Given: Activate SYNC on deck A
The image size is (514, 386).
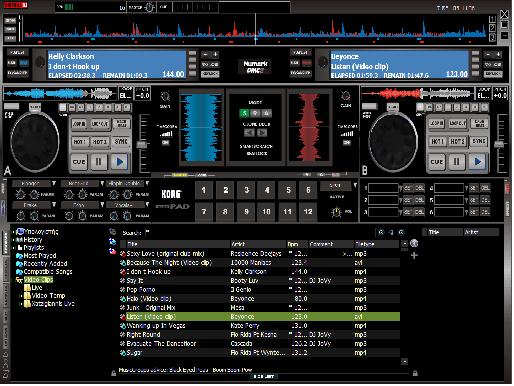Looking at the screenshot, I should pyautogui.click(x=121, y=142).
